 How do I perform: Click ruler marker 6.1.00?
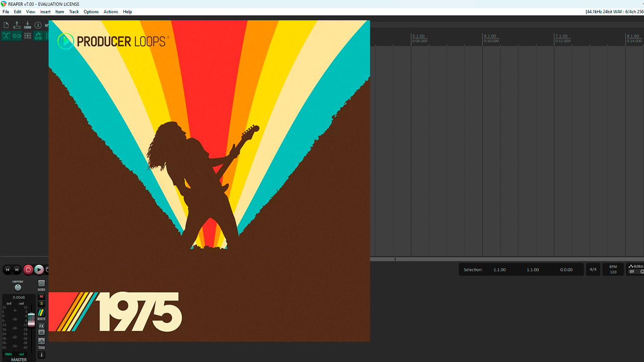pos(490,36)
